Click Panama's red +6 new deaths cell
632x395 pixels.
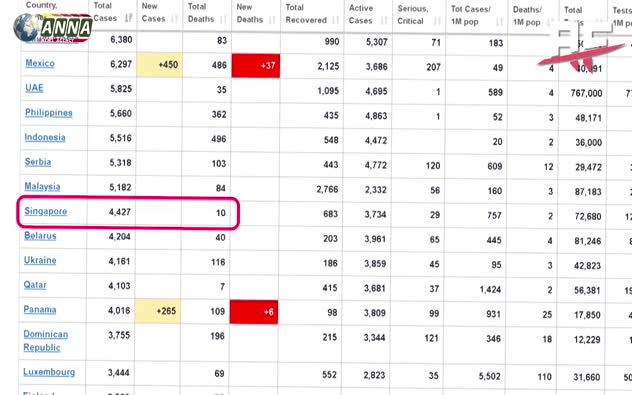pos(254,312)
